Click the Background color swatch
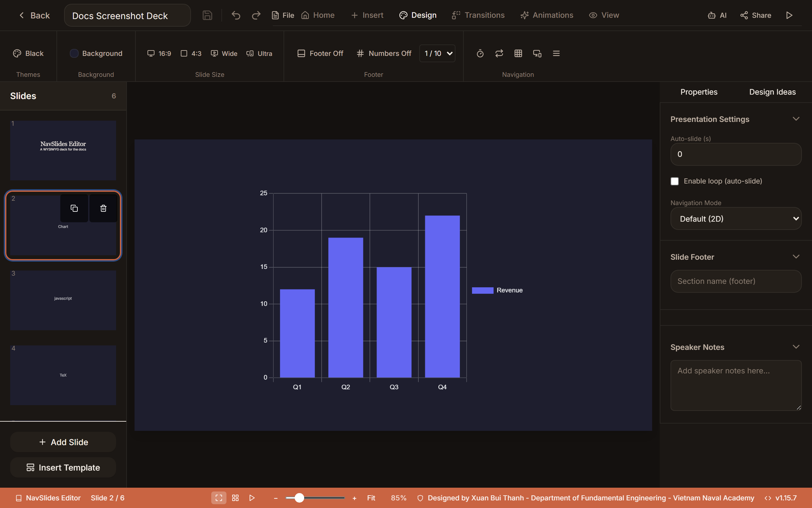812x508 pixels. coord(74,53)
